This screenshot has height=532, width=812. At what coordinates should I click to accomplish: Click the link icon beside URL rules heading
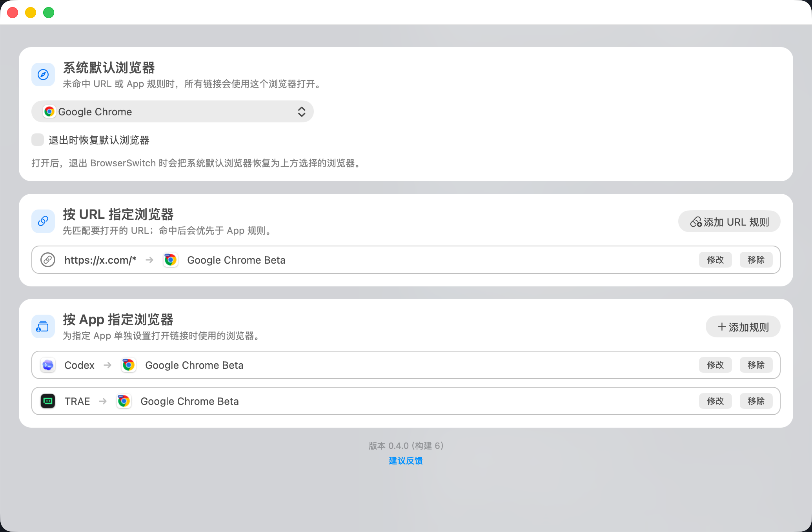43,221
